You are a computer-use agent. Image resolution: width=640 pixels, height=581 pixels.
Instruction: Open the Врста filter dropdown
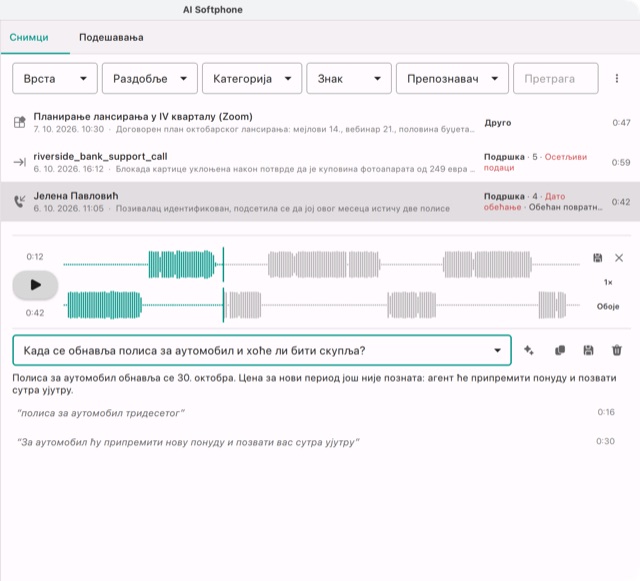(x=55, y=78)
